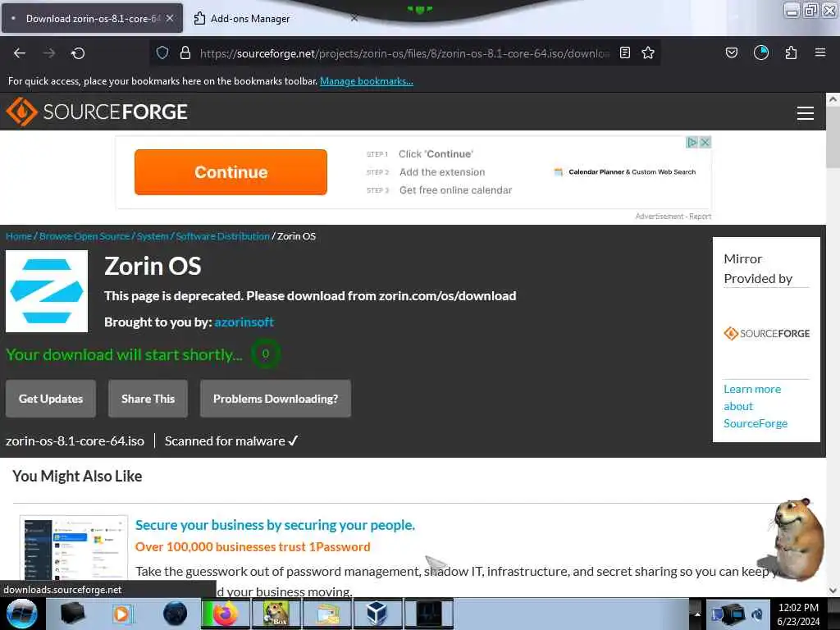Click the download countdown circle

click(x=265, y=354)
